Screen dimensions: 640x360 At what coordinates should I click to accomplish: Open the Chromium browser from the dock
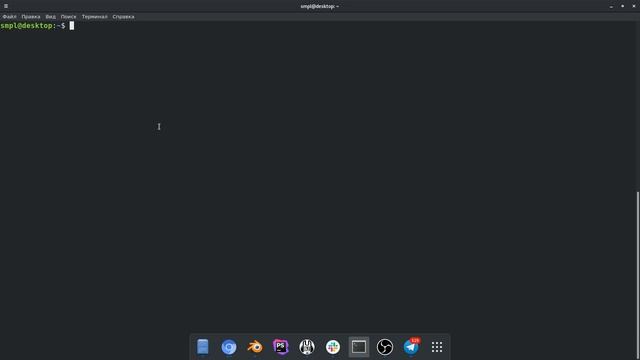229,347
